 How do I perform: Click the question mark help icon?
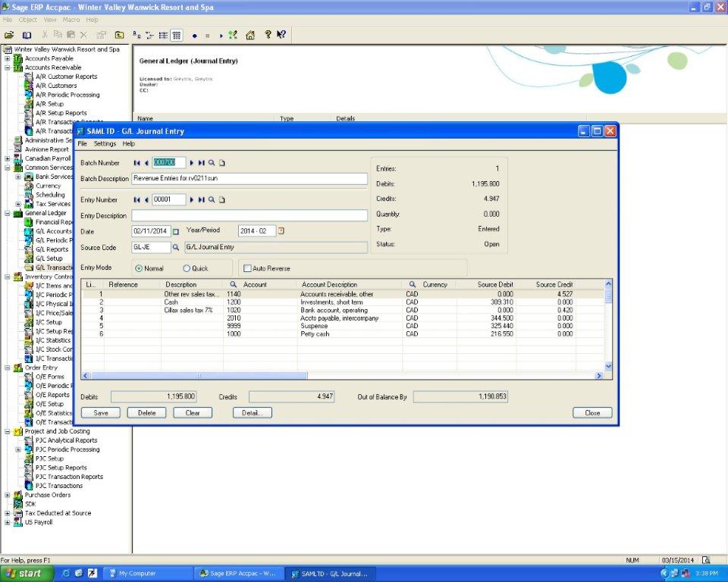268,34
